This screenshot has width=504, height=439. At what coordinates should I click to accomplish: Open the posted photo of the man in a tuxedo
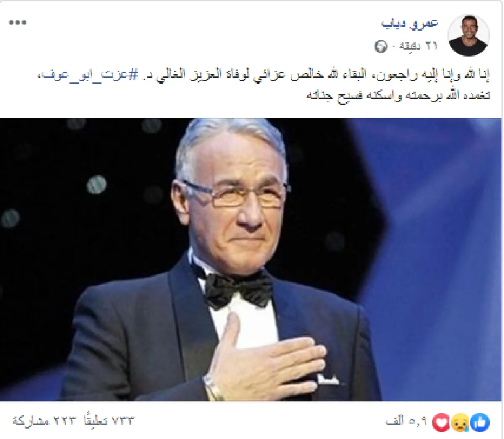(x=251, y=259)
